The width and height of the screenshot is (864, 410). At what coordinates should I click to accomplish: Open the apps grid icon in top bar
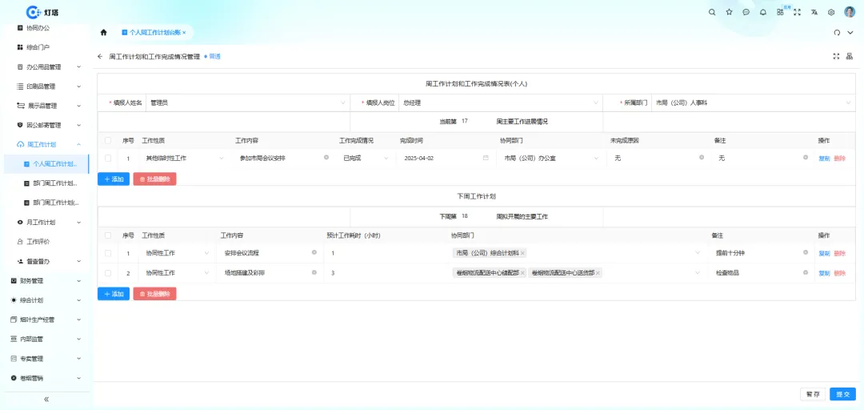click(x=780, y=12)
